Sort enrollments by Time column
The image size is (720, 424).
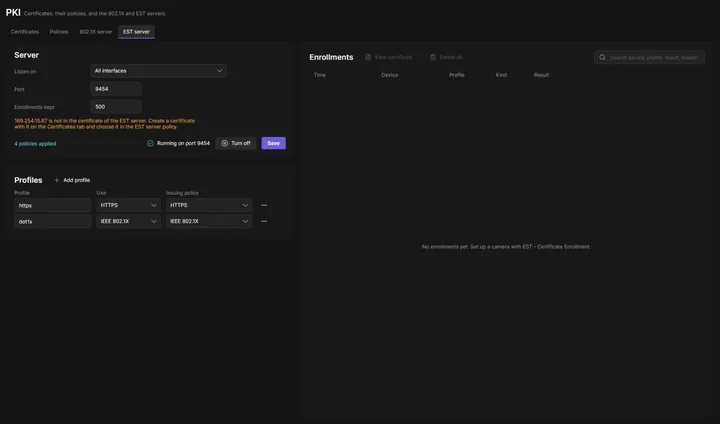click(x=320, y=75)
